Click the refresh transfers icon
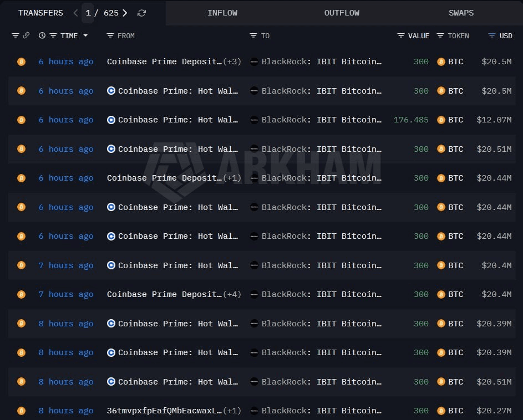Viewport: 523px width, 420px height. 141,13
